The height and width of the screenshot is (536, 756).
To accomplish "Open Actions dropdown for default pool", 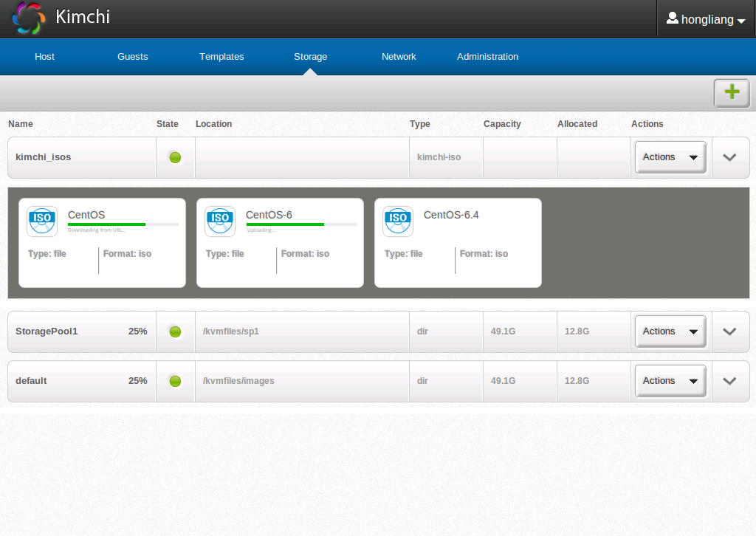I will (x=670, y=381).
